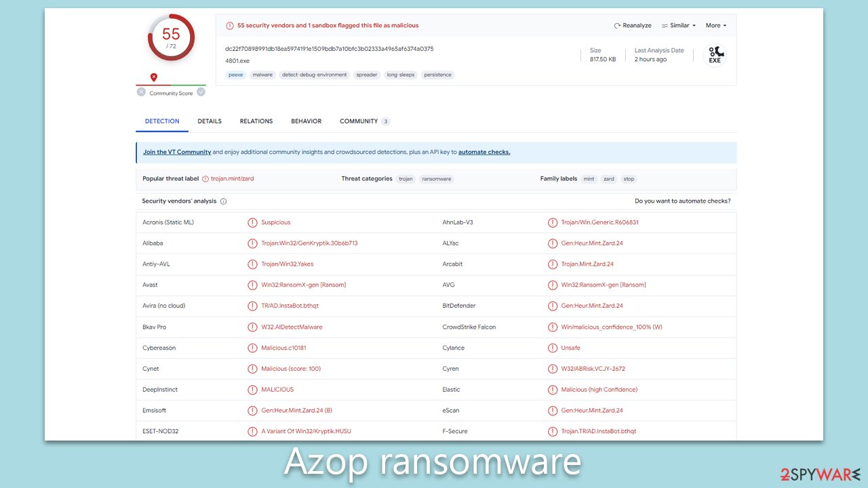Click the Arcabit detection warning icon
This screenshot has height=488, width=868.
pyautogui.click(x=553, y=264)
